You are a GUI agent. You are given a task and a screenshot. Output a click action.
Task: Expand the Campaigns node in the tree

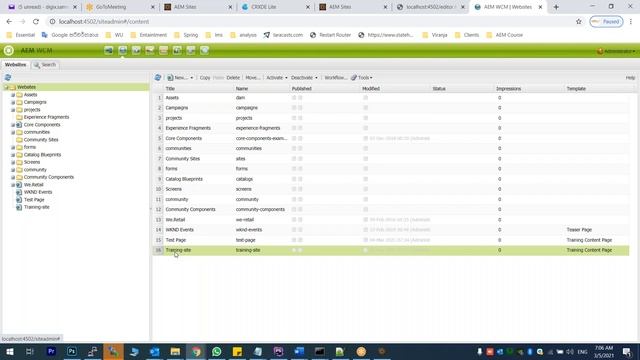pyautogui.click(x=13, y=102)
